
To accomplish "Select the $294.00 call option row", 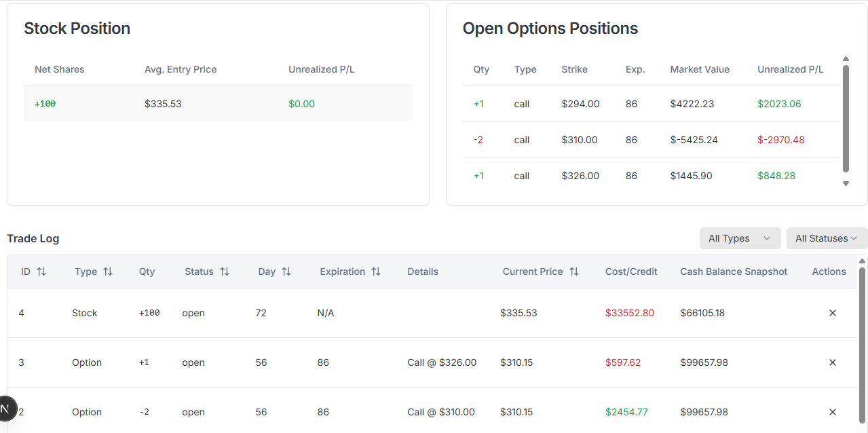I will 652,104.
